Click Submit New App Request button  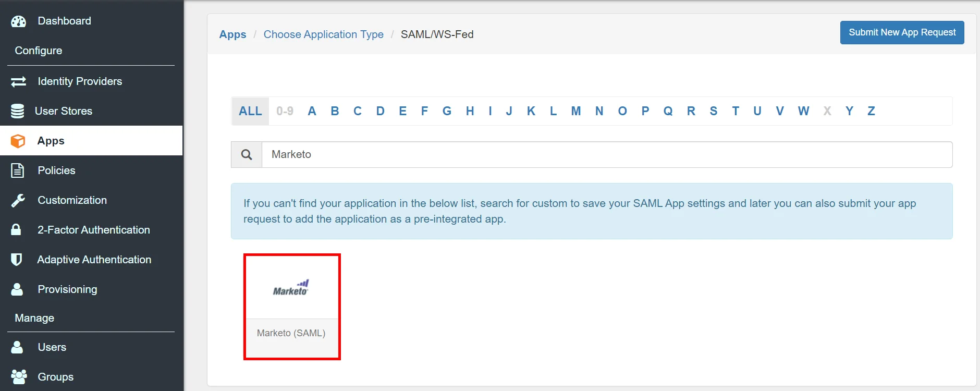(x=902, y=32)
